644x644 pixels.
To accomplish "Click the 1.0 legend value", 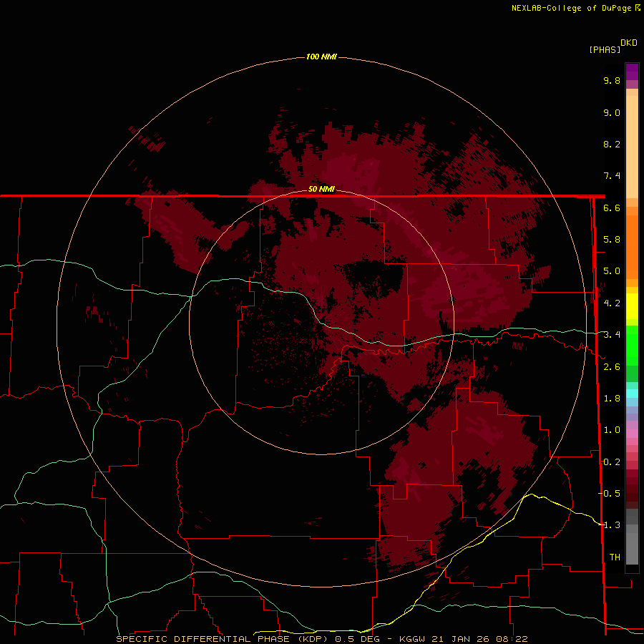I will [612, 430].
